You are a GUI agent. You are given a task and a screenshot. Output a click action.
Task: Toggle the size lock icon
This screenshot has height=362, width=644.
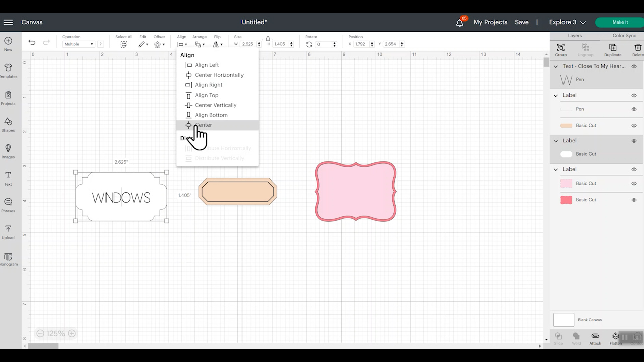(268, 38)
